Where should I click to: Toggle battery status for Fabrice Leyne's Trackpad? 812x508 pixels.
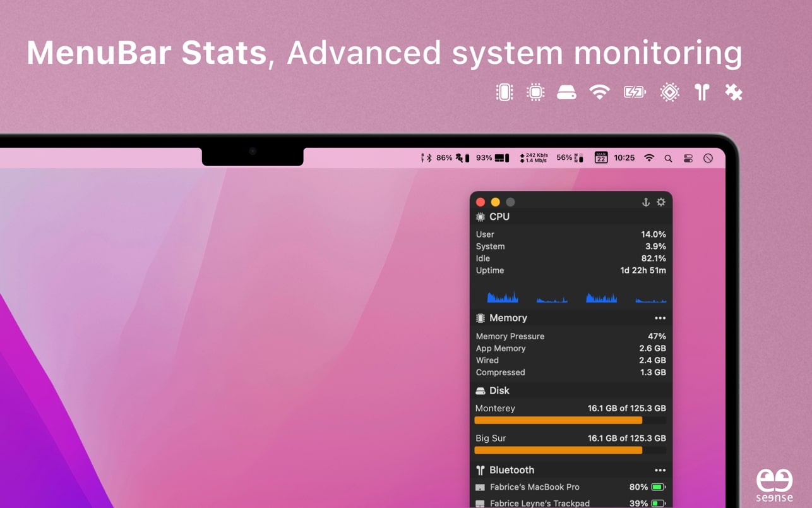tap(657, 503)
